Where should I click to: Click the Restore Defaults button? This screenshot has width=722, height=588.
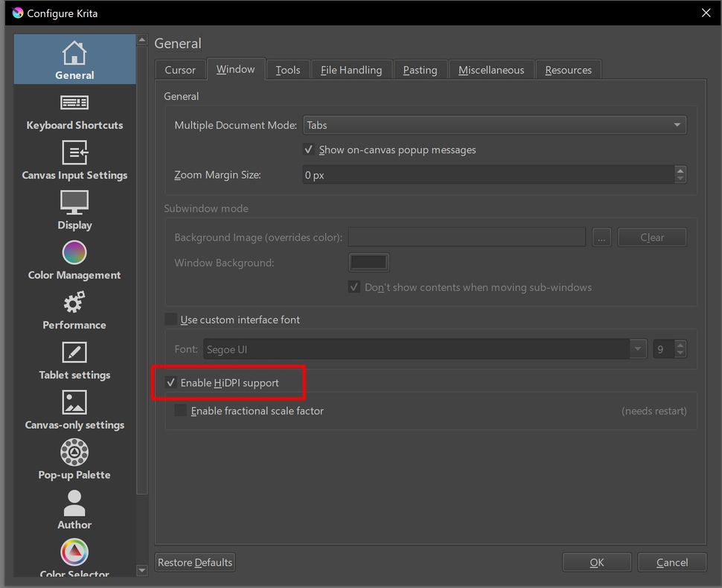coord(194,562)
